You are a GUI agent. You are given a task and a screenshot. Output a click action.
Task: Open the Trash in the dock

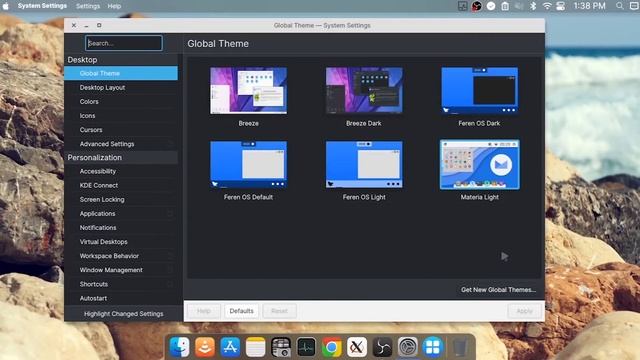pyautogui.click(x=460, y=347)
